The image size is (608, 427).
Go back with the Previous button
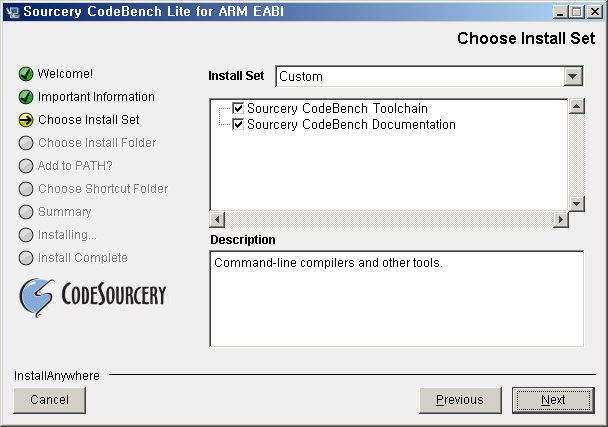(x=460, y=400)
